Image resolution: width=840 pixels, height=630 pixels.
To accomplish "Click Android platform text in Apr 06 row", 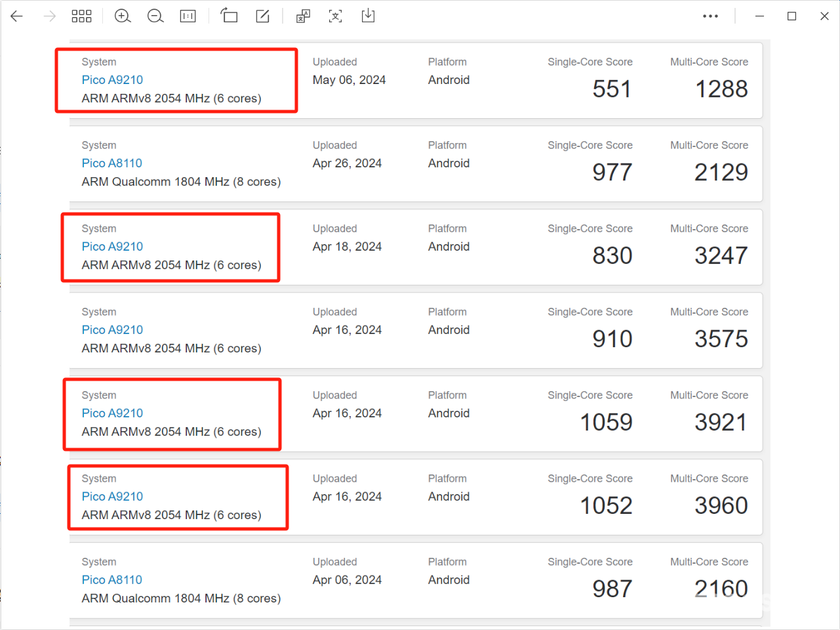I will click(x=449, y=580).
